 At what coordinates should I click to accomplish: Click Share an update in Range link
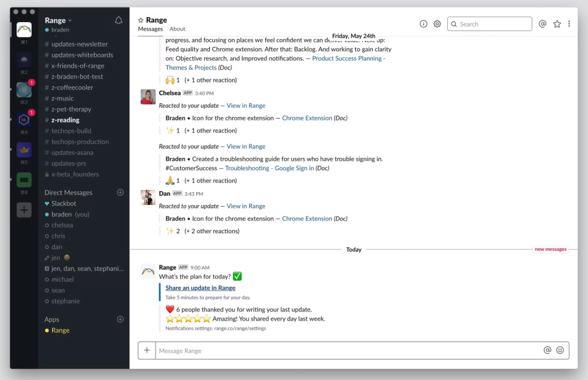(200, 288)
